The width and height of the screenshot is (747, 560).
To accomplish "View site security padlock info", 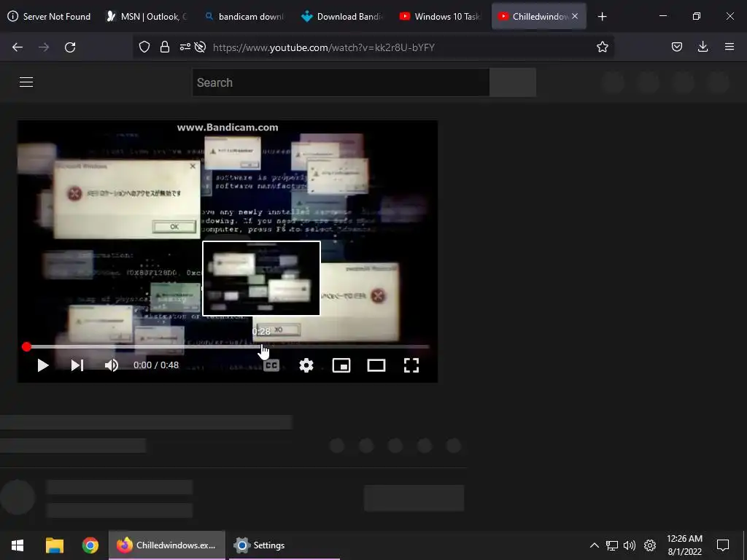I will [x=165, y=47].
